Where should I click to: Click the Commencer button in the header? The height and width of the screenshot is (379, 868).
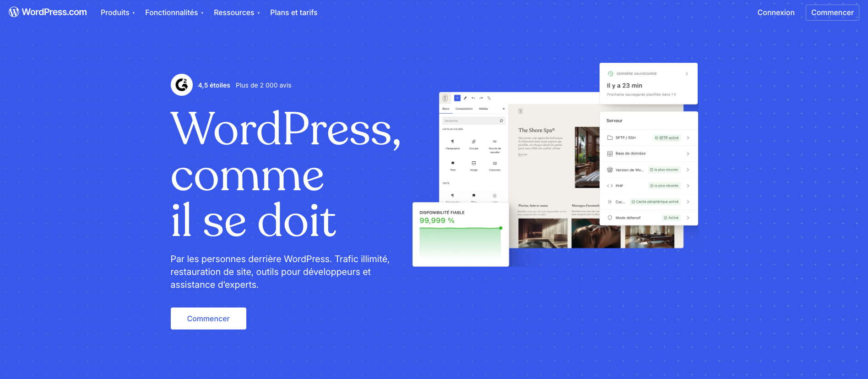click(x=832, y=13)
